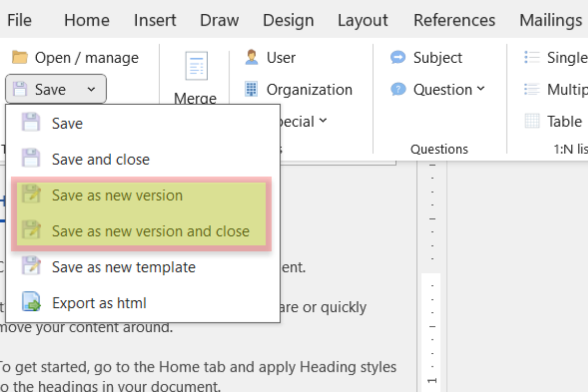Click the vertical ruler
This screenshot has height=392, width=588.
432,294
